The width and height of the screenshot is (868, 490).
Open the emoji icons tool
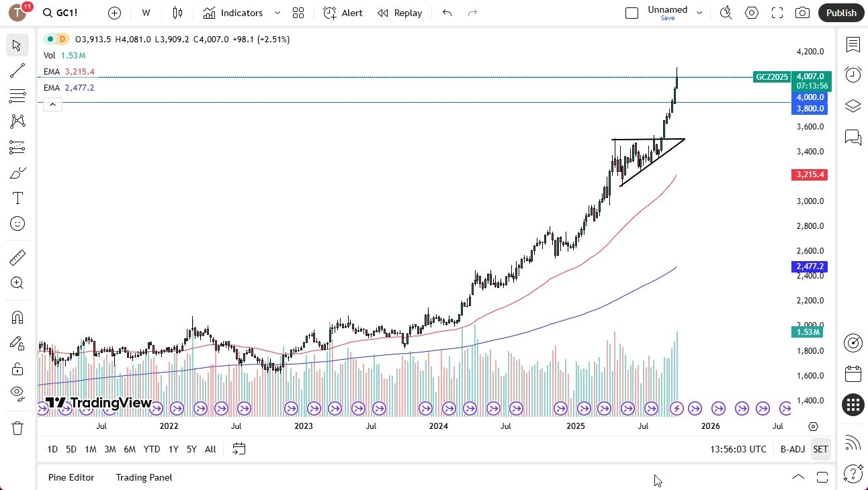click(17, 224)
